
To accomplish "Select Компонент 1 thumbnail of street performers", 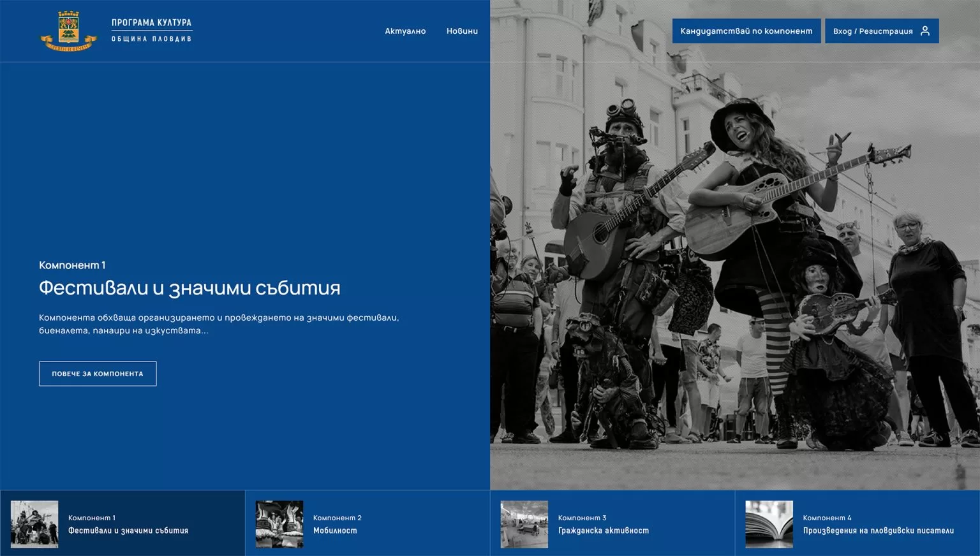I will coord(34,524).
